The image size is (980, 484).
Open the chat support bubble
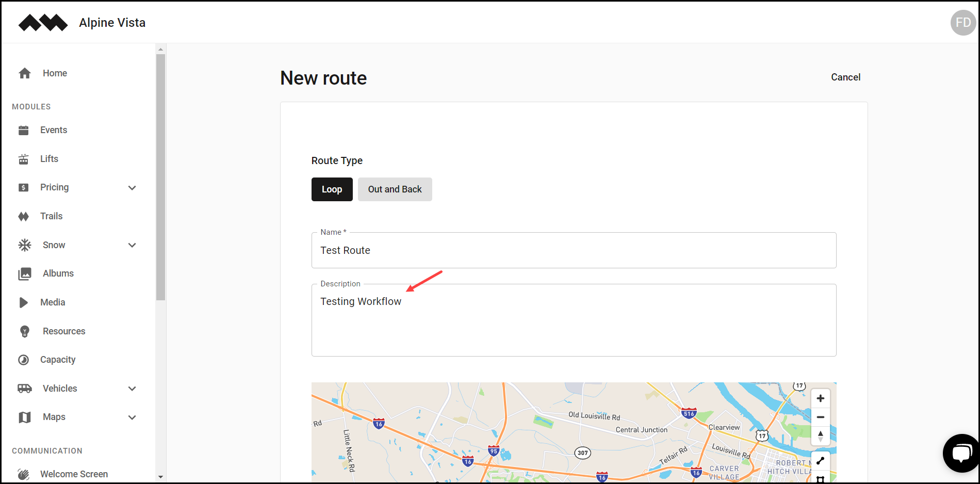point(961,453)
